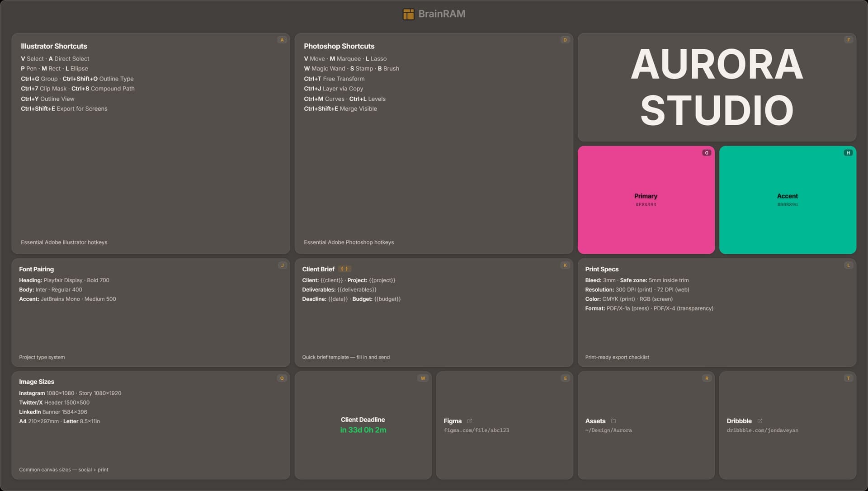The height and width of the screenshot is (491, 868).
Task: Click the '#00B894' hex code text
Action: click(x=788, y=205)
